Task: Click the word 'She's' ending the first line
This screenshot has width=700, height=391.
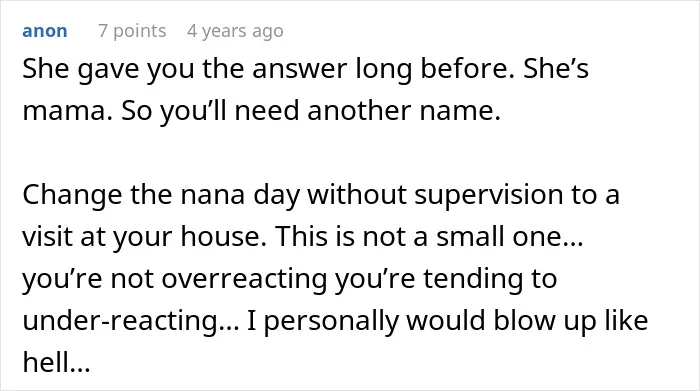Action: tap(556, 69)
